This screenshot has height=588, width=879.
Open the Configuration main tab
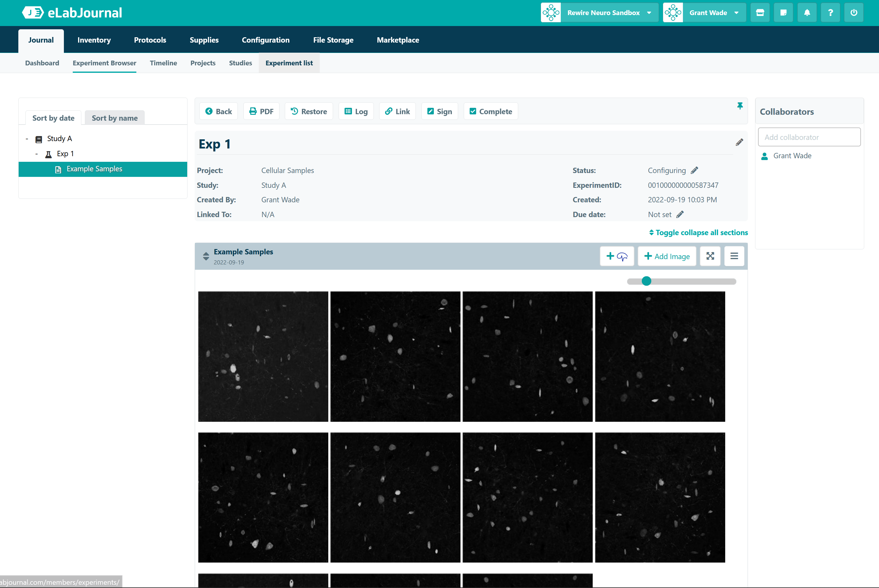(x=266, y=40)
